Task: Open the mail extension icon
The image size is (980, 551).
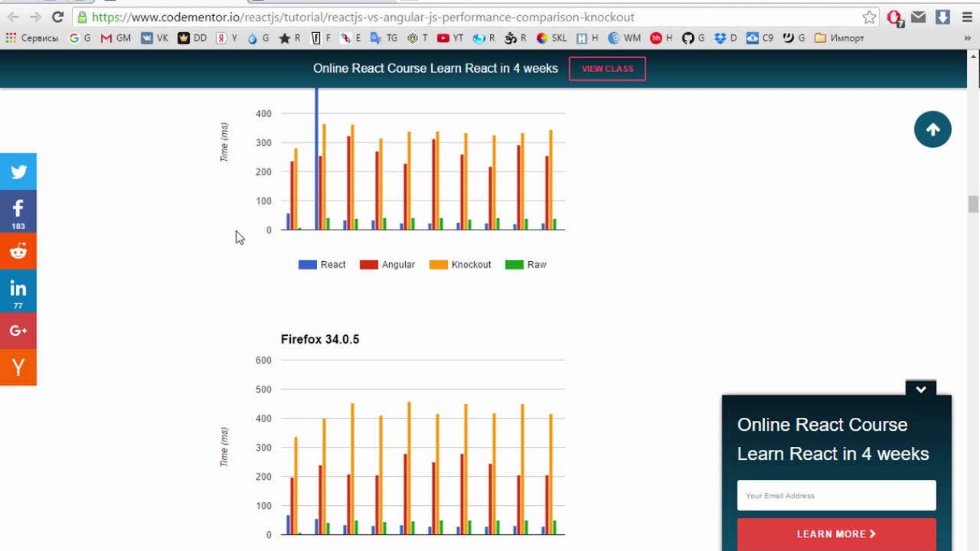Action: [918, 17]
